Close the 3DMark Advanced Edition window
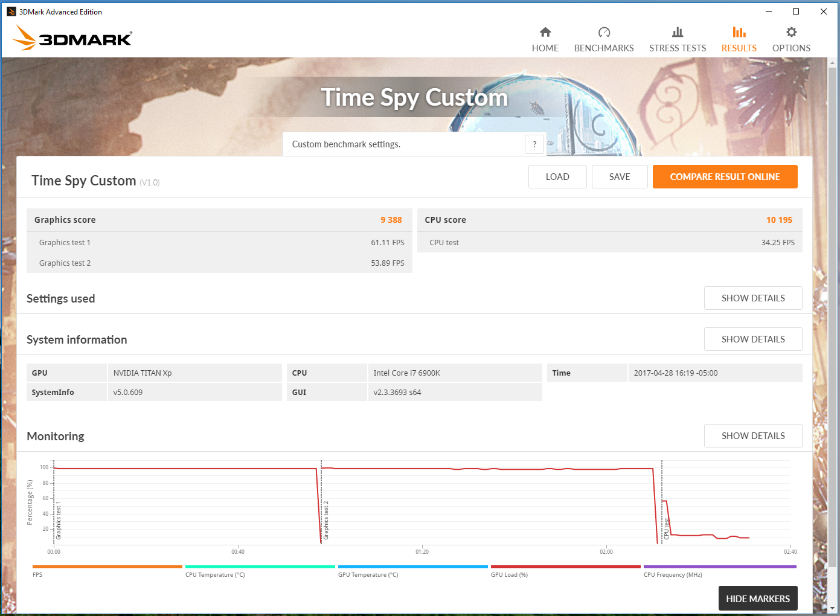 [824, 11]
